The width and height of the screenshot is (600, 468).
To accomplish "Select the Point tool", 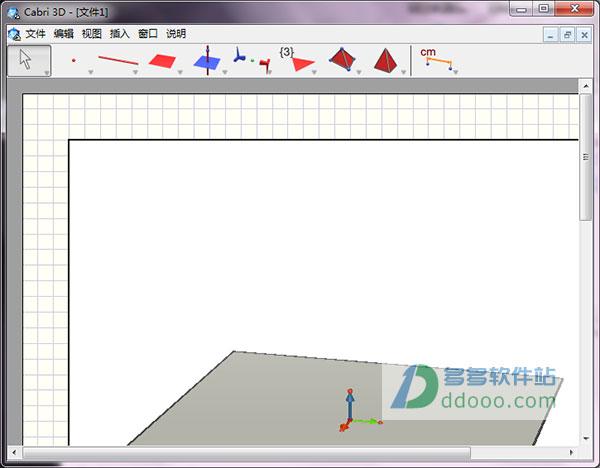I will coord(74,60).
